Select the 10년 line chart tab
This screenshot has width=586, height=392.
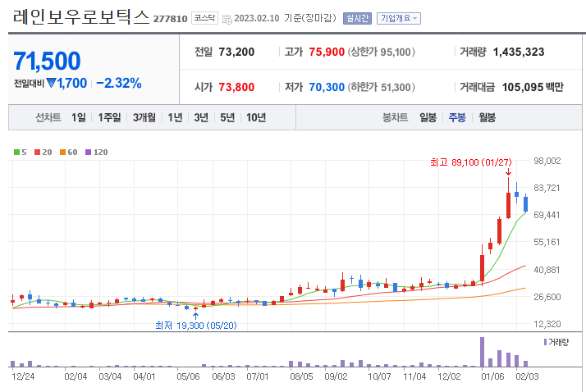click(256, 117)
